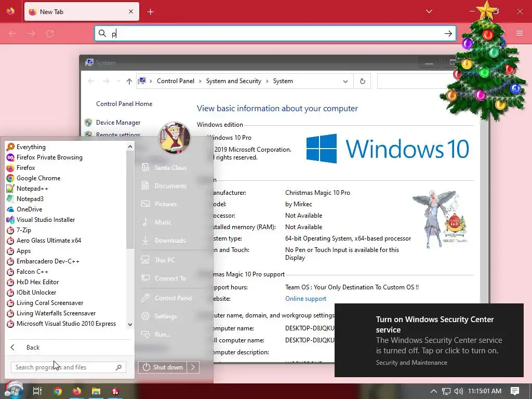Open Control Panel Home link
The height and width of the screenshot is (399, 532).
click(124, 104)
